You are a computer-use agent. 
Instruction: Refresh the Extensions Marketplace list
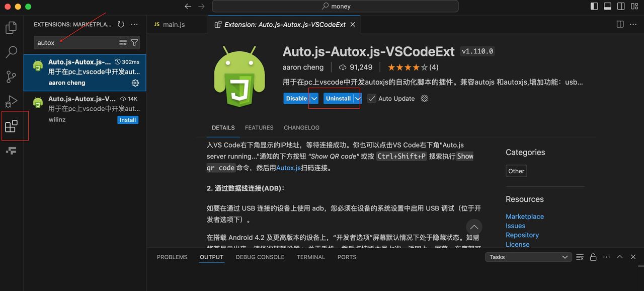(121, 24)
